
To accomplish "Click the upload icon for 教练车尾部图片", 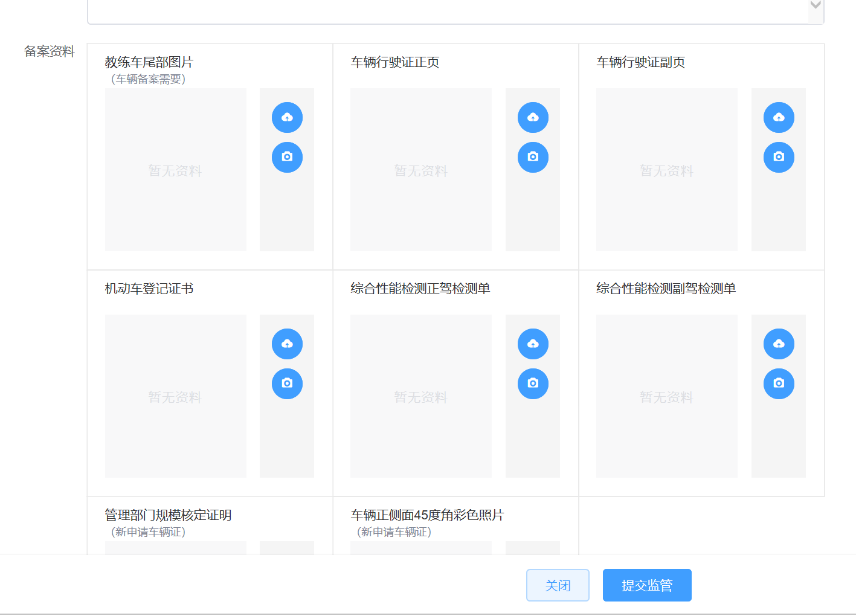I will pos(287,117).
